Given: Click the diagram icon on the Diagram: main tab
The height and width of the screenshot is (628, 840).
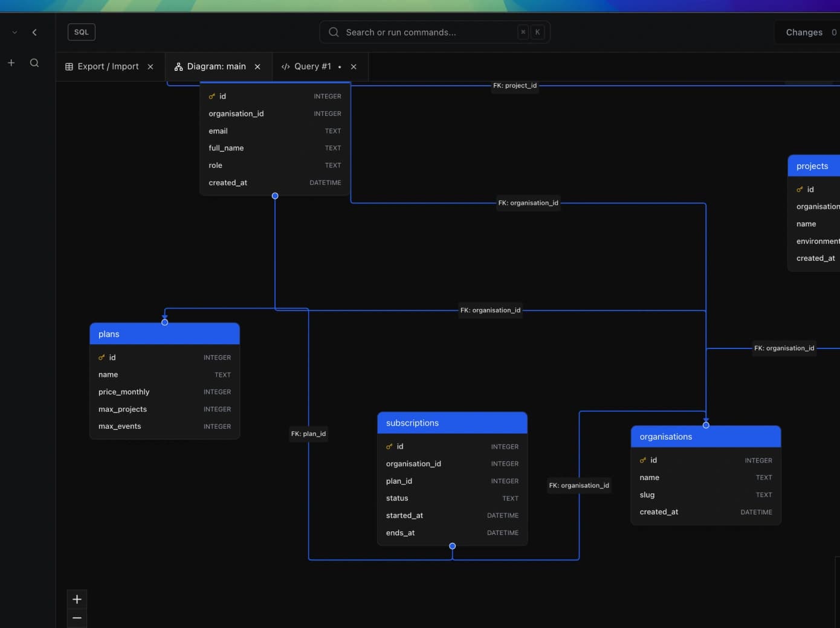Looking at the screenshot, I should click(x=177, y=66).
